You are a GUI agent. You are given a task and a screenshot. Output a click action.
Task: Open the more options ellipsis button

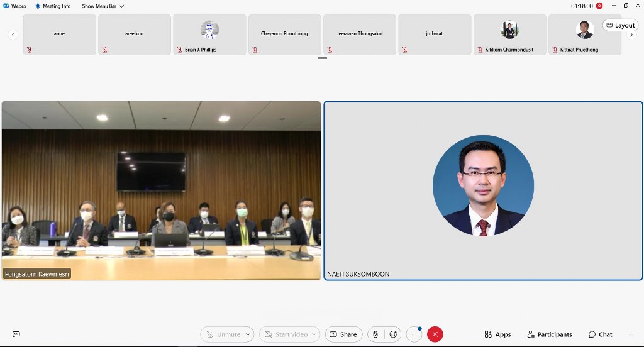pyautogui.click(x=414, y=334)
